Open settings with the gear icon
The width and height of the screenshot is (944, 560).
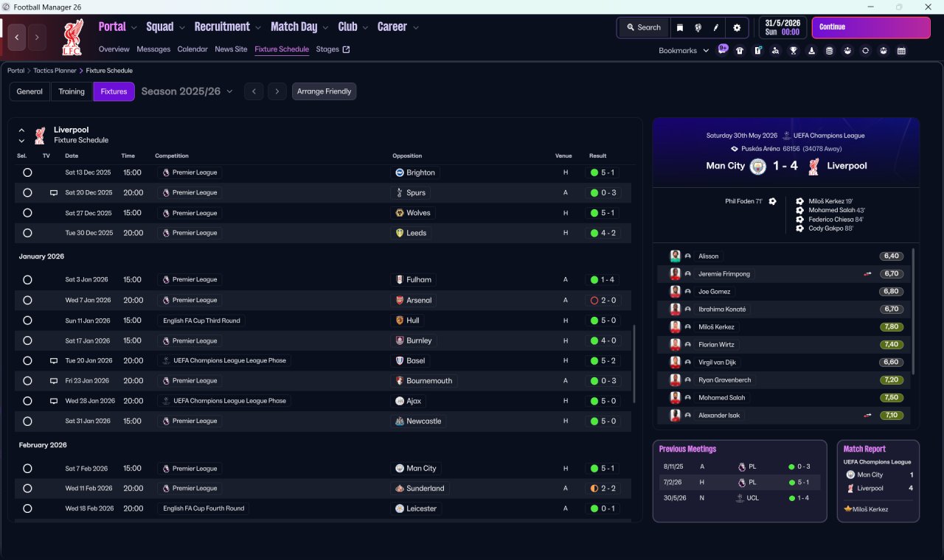pos(737,27)
